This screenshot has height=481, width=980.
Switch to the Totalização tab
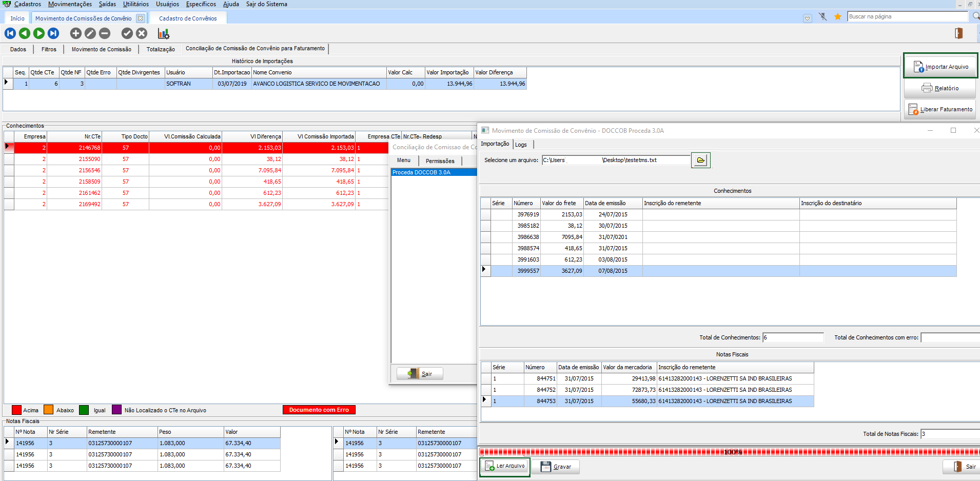(x=161, y=49)
